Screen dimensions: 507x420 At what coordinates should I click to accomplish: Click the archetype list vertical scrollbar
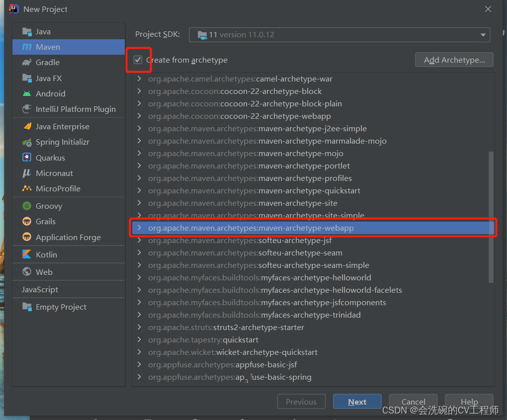tap(491, 217)
